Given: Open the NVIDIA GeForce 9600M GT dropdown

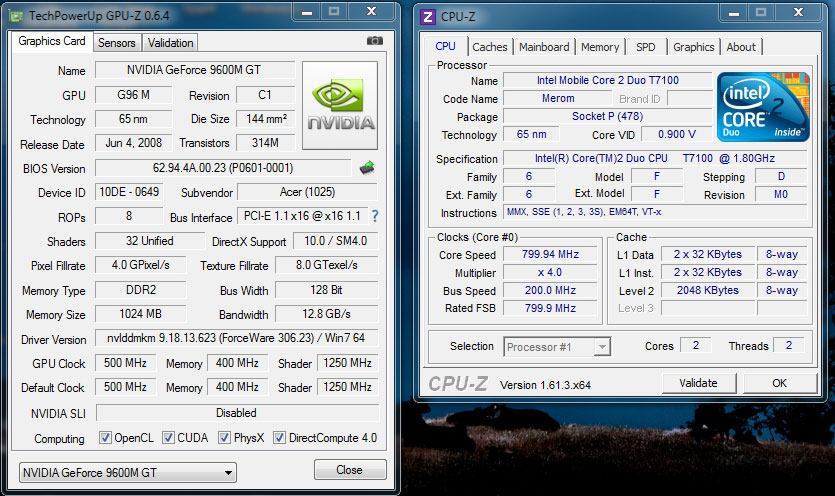Looking at the screenshot, I should point(128,472).
